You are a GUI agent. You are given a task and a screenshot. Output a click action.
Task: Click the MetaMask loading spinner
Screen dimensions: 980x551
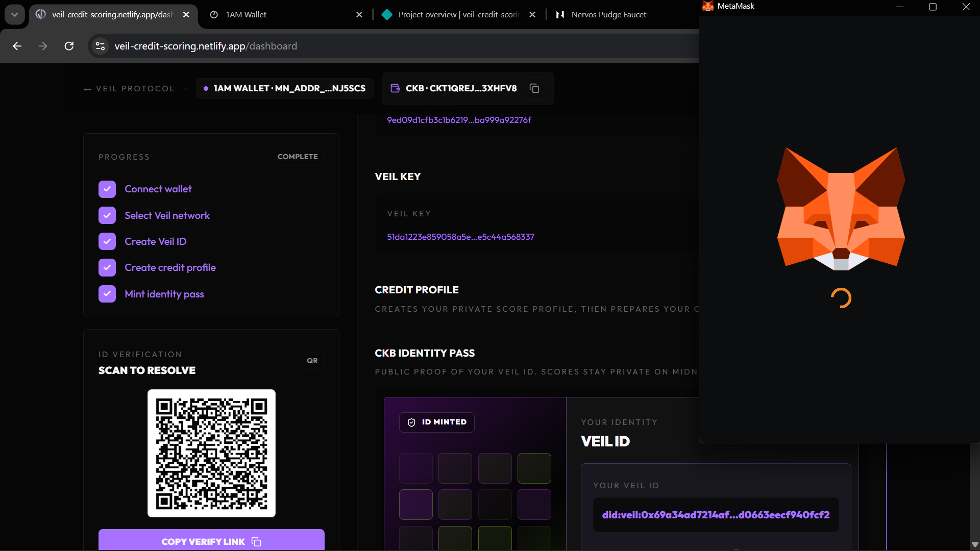coord(841,298)
